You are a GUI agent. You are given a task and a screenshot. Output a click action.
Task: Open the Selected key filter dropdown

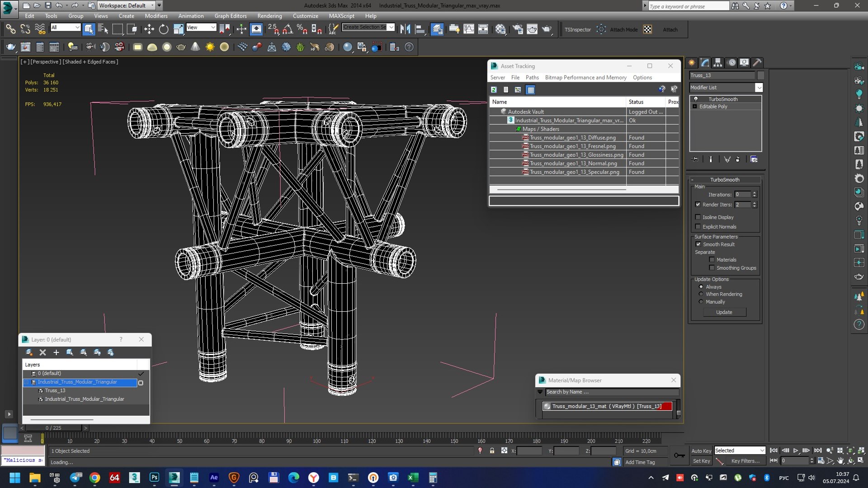[740, 450]
